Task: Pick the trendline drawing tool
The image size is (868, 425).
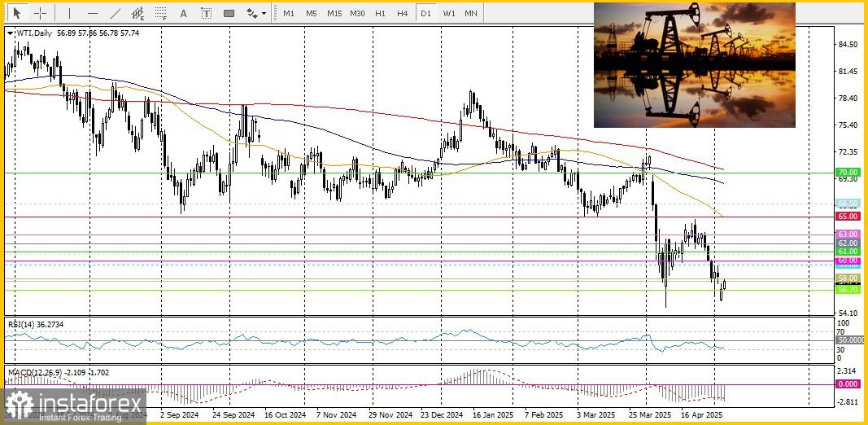Action: pyautogui.click(x=116, y=13)
